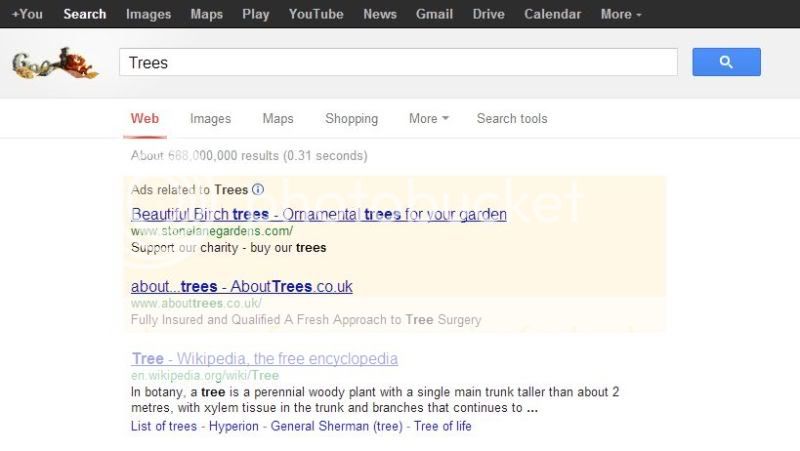Open Beautiful Birch trees ad link

(x=318, y=215)
